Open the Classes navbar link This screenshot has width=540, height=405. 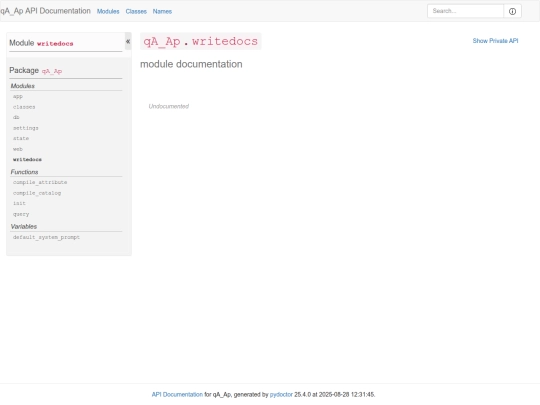click(136, 11)
